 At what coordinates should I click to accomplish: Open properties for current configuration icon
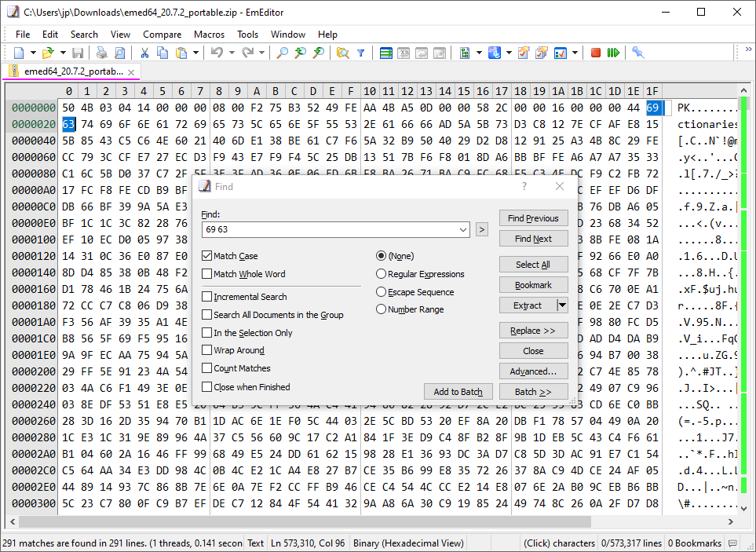pos(524,53)
